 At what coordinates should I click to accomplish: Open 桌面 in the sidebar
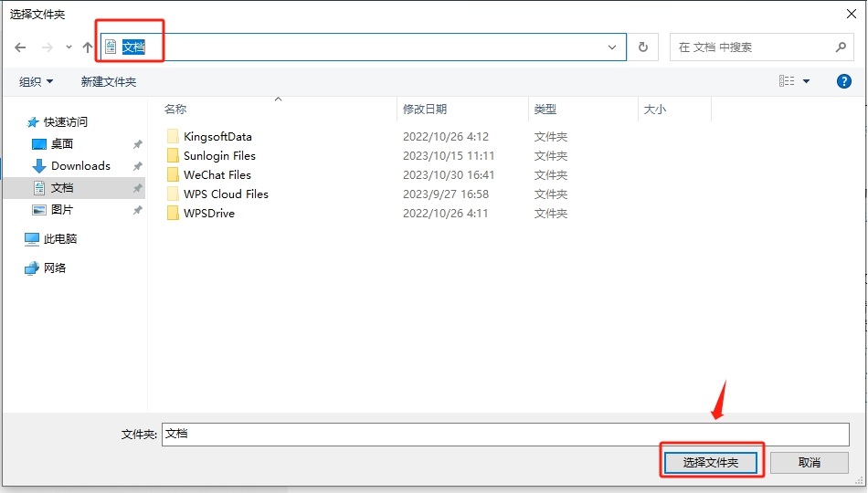tap(62, 144)
